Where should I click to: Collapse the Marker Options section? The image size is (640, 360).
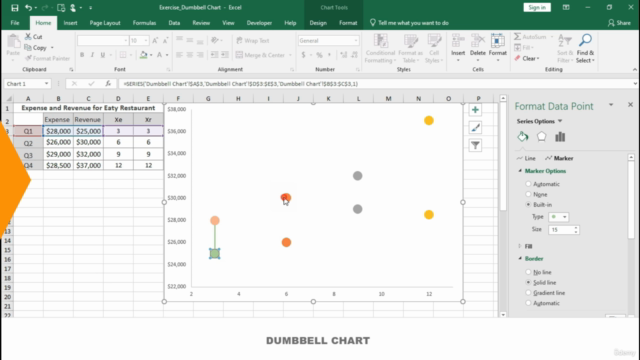click(520, 171)
